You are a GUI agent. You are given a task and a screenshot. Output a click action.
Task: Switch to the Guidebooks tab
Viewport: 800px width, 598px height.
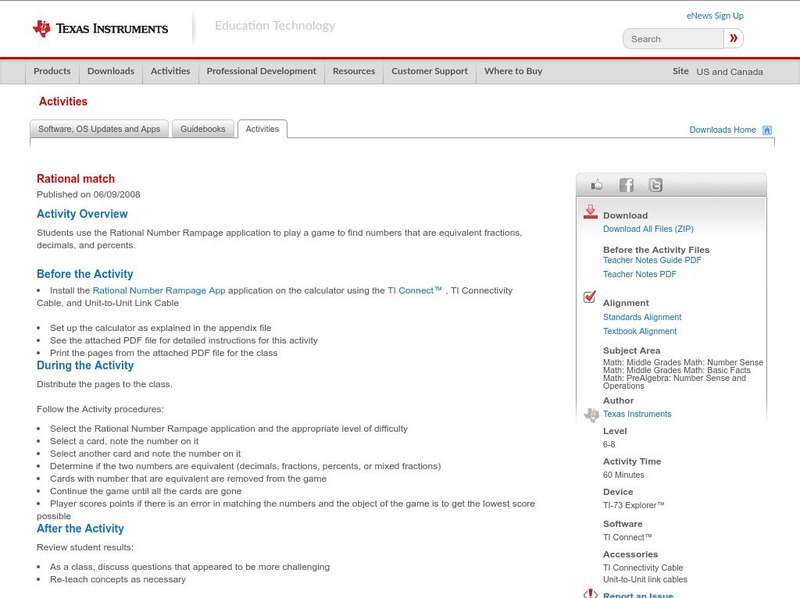click(203, 129)
